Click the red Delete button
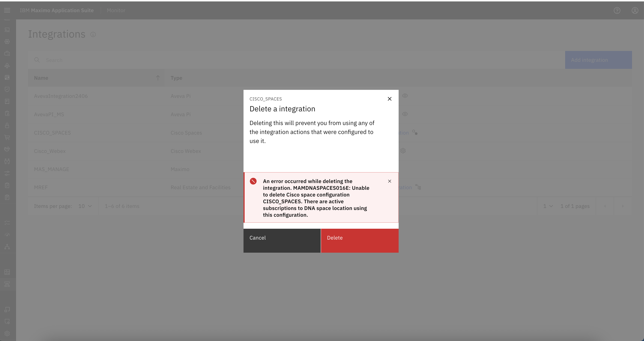 [x=360, y=241]
